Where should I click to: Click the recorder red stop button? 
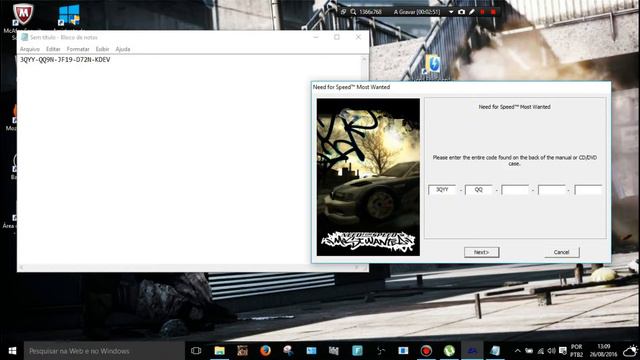tap(493, 12)
